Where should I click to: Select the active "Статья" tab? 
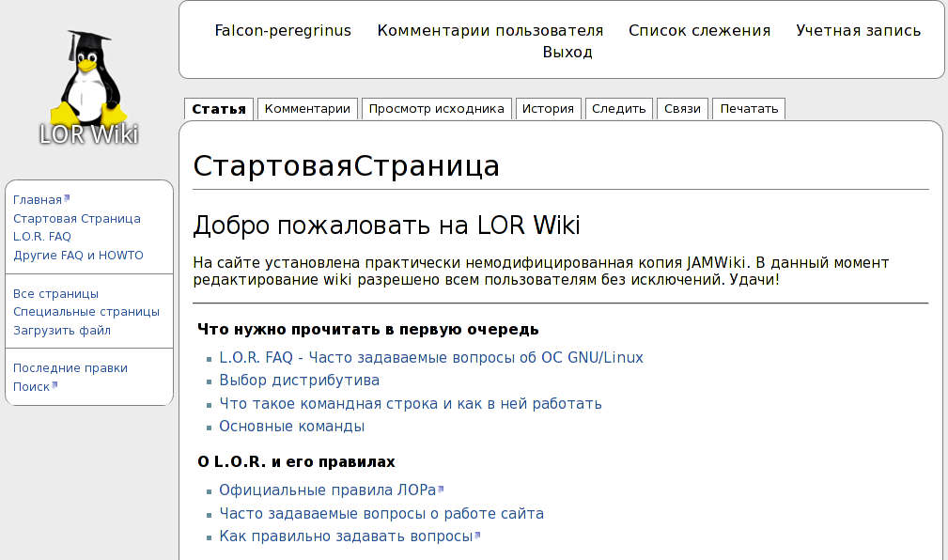(x=220, y=108)
